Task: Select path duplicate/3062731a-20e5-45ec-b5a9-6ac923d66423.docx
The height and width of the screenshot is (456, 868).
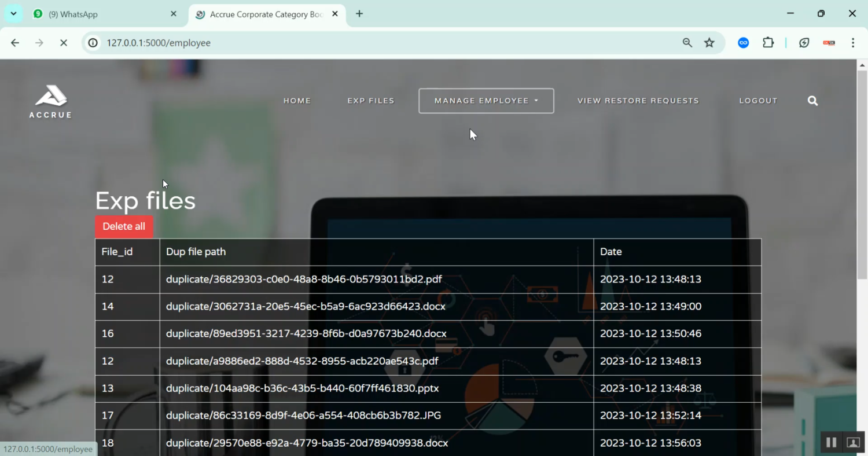Action: pos(306,306)
